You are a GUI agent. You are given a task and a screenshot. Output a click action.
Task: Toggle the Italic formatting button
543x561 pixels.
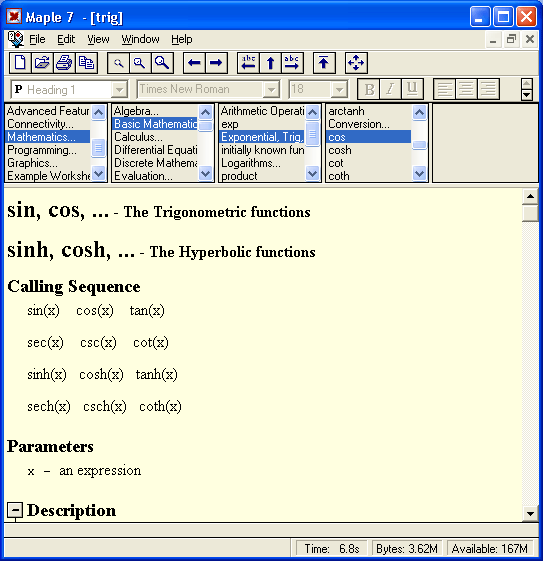pyautogui.click(x=391, y=89)
